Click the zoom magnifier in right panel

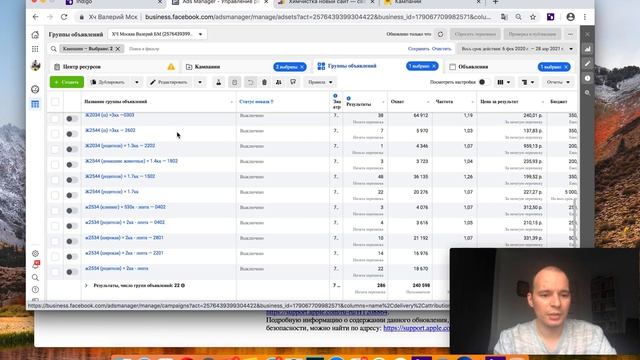coord(587,93)
